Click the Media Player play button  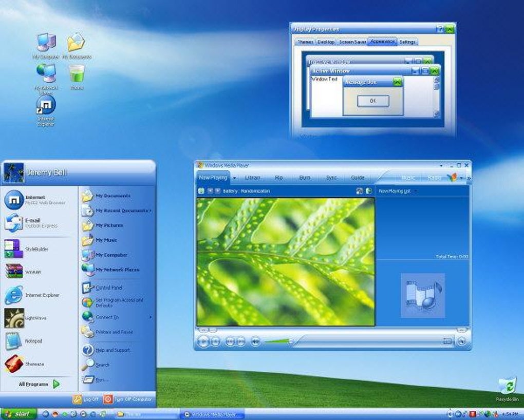click(x=203, y=341)
